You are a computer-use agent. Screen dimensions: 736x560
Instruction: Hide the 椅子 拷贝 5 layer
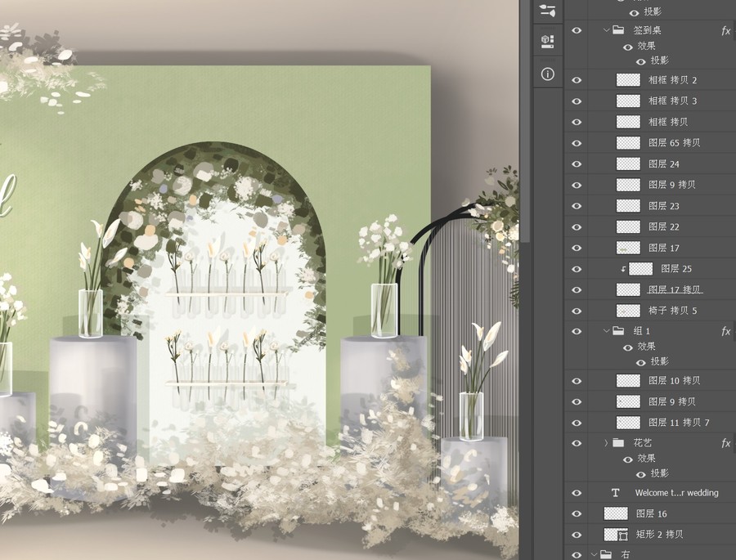(x=577, y=311)
